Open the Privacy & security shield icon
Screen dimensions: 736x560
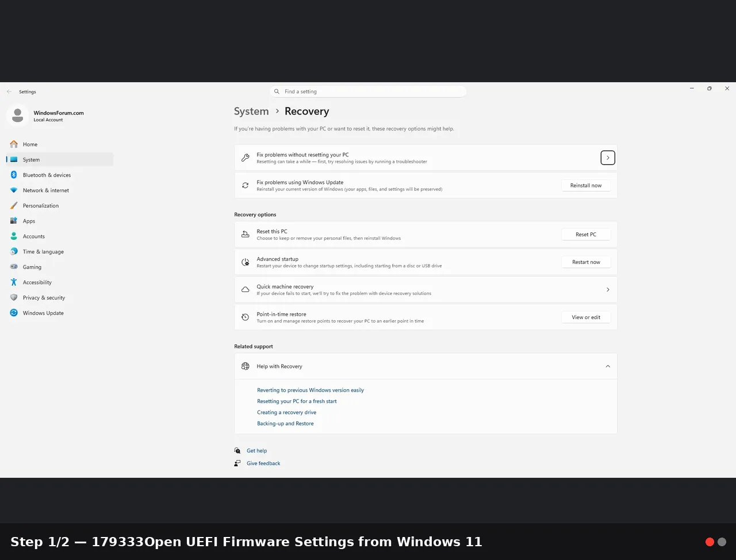tap(14, 298)
